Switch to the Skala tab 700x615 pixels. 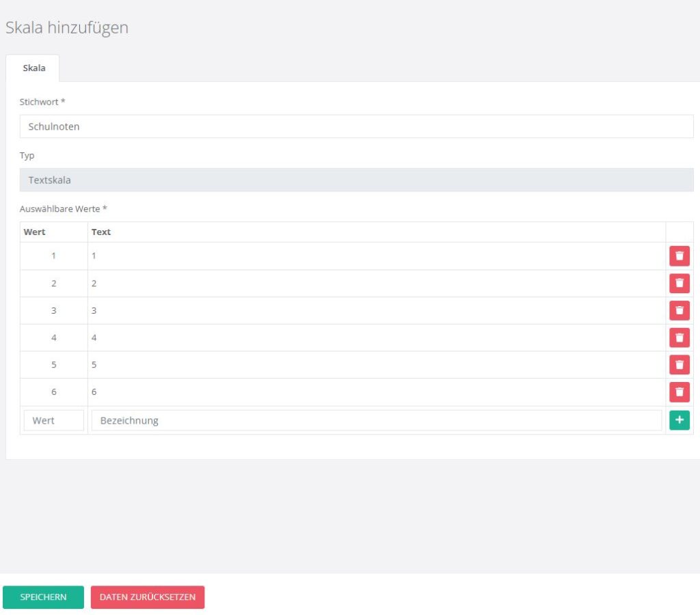(x=33, y=68)
